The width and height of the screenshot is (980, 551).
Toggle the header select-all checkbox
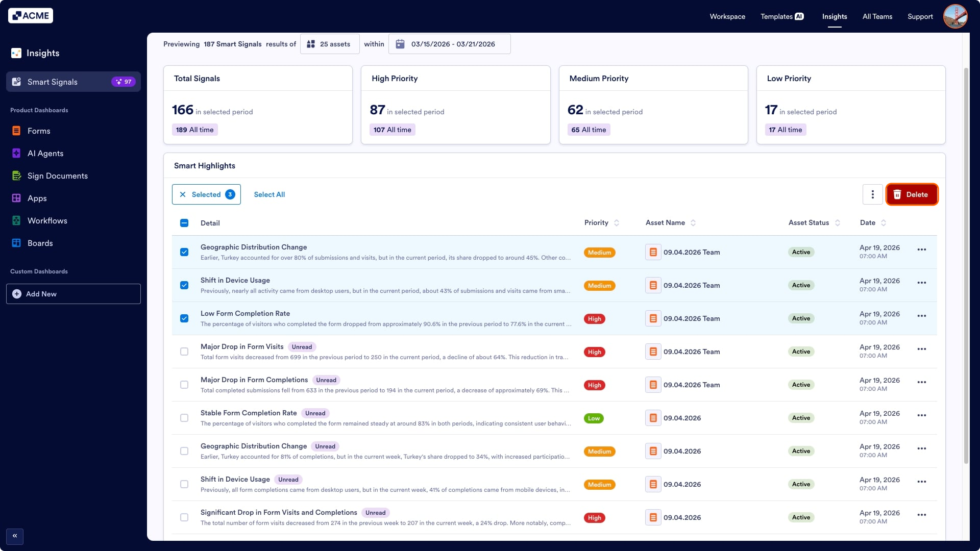(184, 223)
